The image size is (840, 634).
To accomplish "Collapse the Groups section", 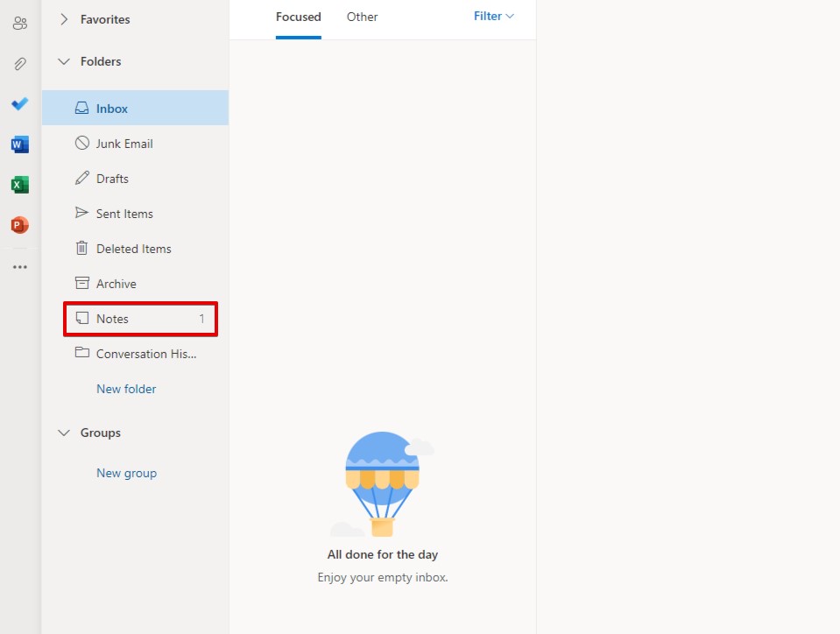I will (64, 433).
